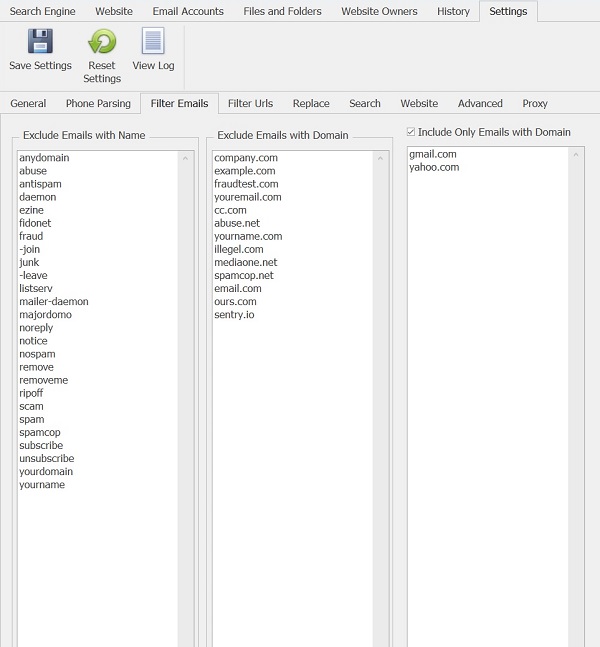Click the 'example.com' entry
This screenshot has width=600, height=647.
point(245,171)
